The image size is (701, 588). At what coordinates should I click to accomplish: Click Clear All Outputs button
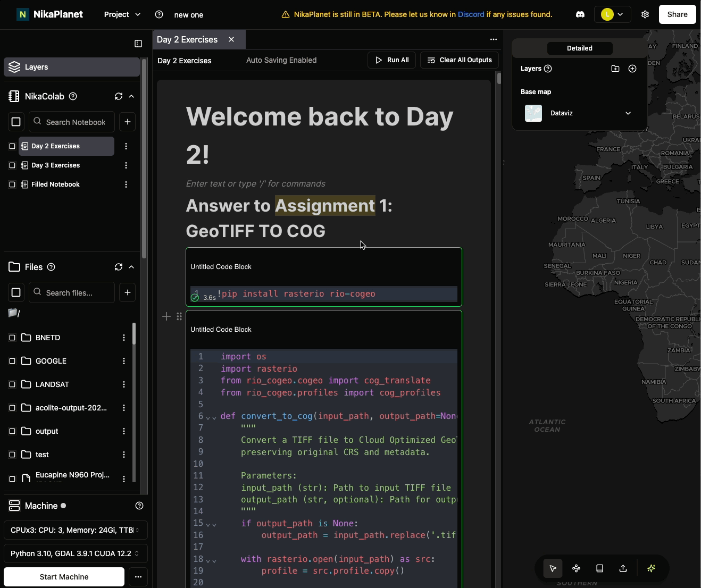[460, 60]
